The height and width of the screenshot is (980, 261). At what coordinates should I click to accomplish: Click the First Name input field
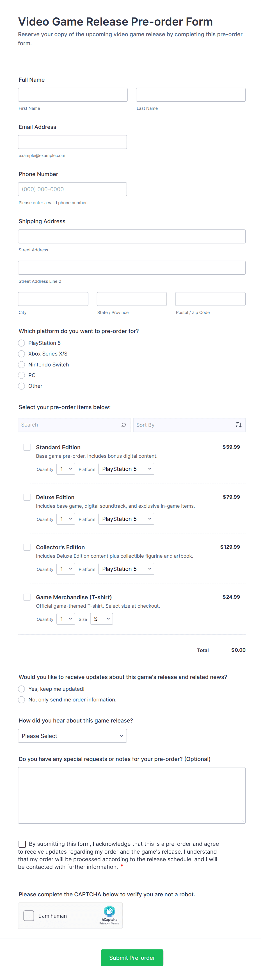(73, 95)
